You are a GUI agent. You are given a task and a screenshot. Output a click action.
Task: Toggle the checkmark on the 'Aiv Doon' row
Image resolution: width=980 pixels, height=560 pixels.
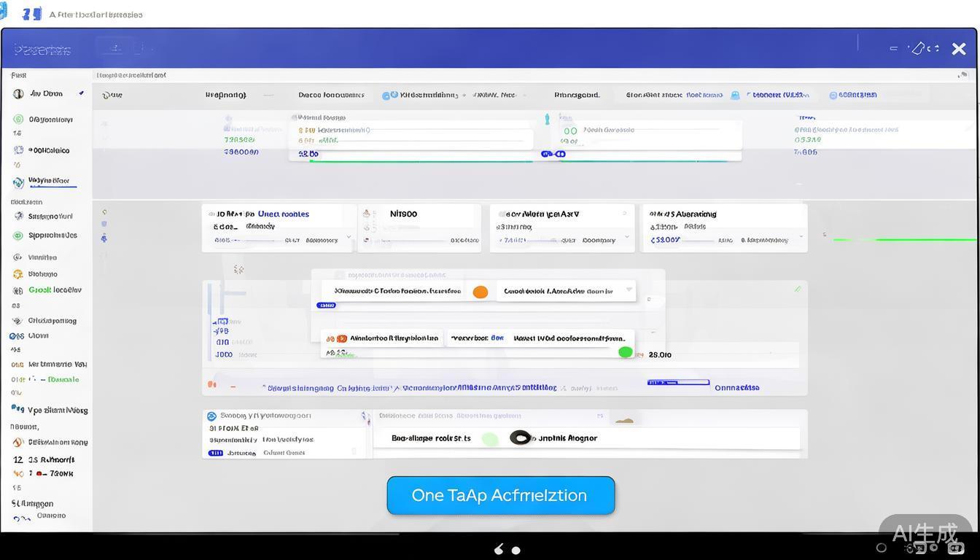click(x=81, y=93)
